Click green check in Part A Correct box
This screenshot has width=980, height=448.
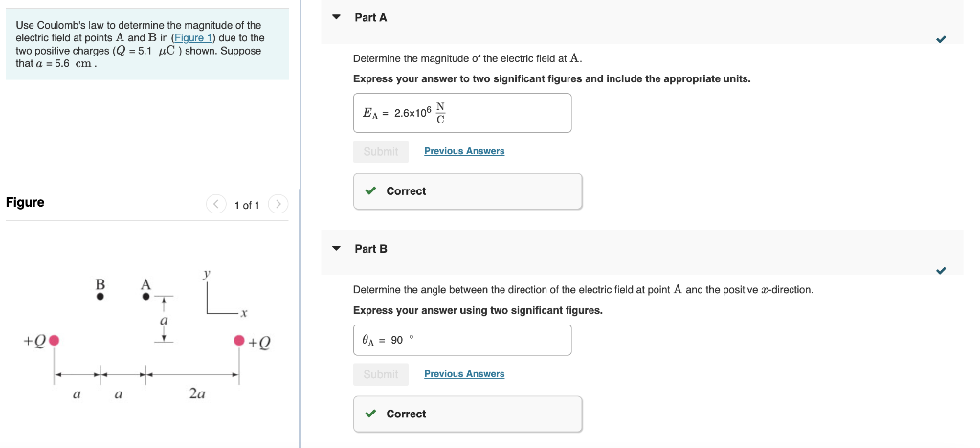point(371,191)
